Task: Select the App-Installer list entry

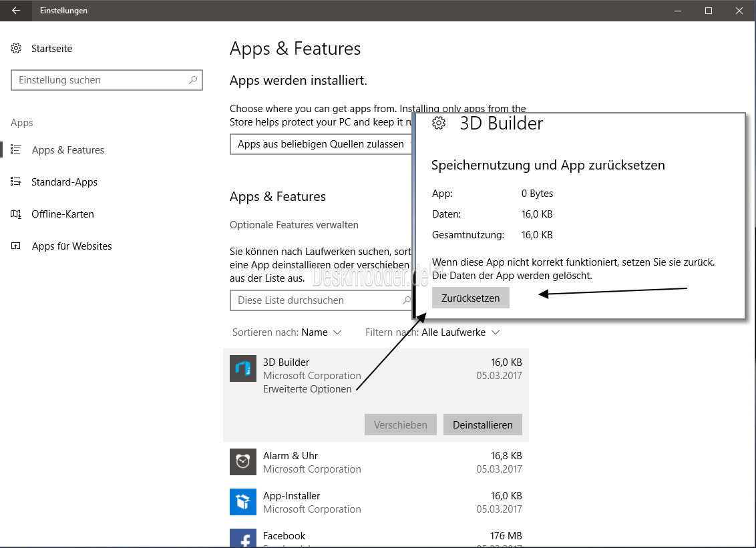Action: (375, 502)
